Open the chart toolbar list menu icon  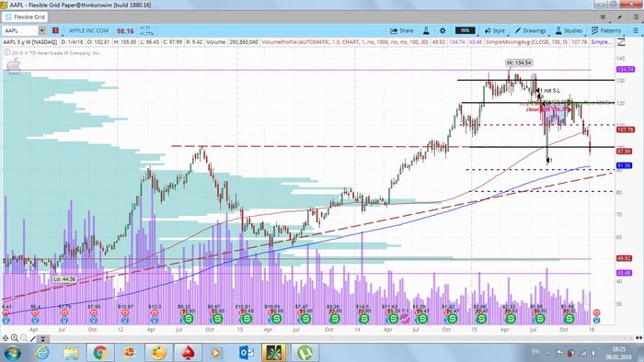(x=636, y=30)
